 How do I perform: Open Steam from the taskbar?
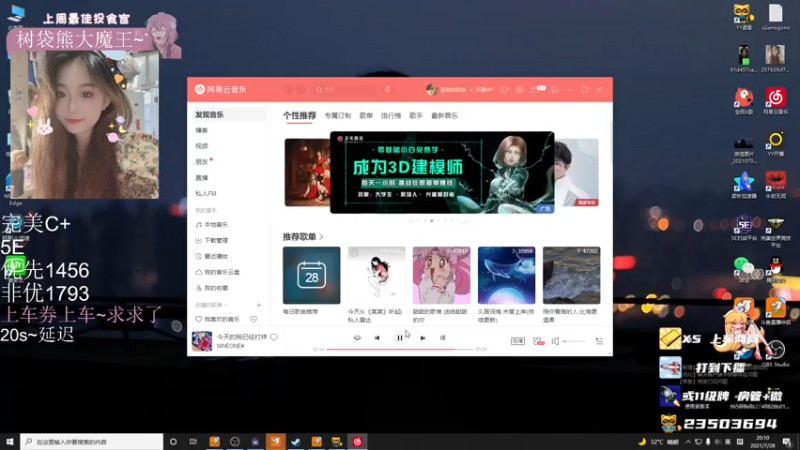[x=296, y=441]
